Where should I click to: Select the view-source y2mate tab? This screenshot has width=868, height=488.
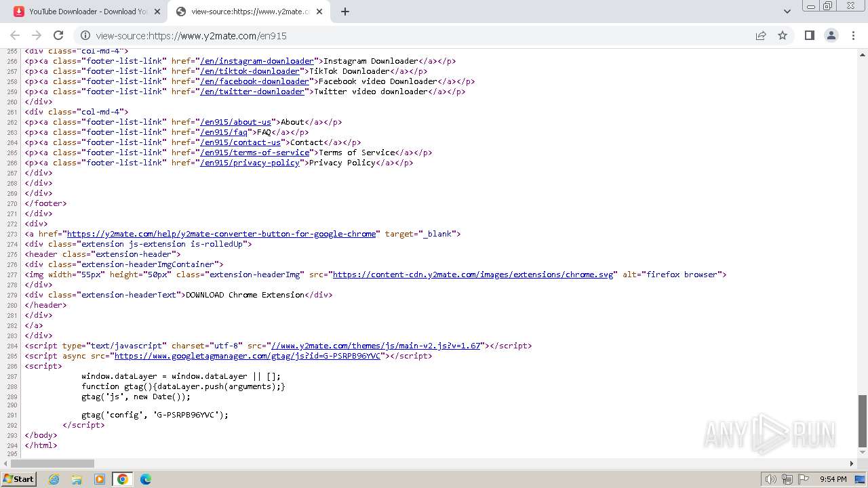(249, 12)
